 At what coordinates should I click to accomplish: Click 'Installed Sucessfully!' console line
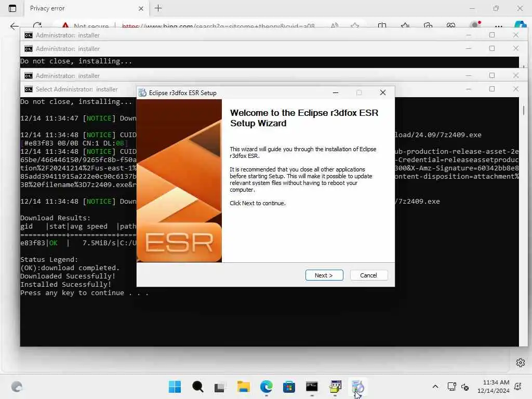(66, 284)
